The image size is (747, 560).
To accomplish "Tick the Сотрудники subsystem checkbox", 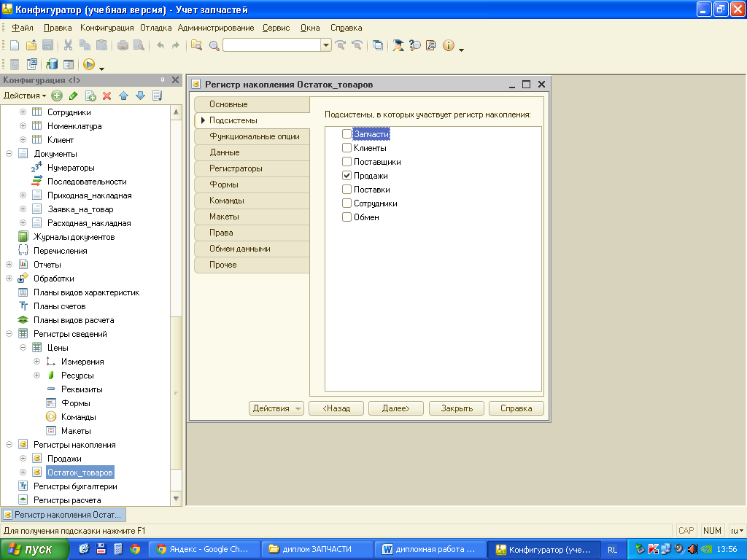I will pos(347,203).
